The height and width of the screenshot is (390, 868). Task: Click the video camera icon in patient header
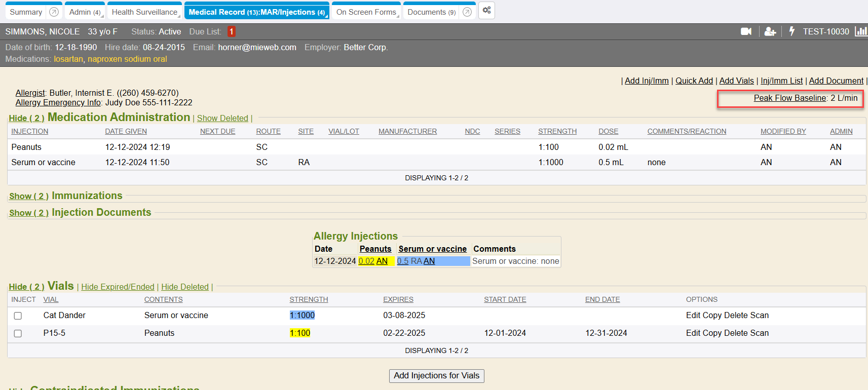tap(746, 31)
